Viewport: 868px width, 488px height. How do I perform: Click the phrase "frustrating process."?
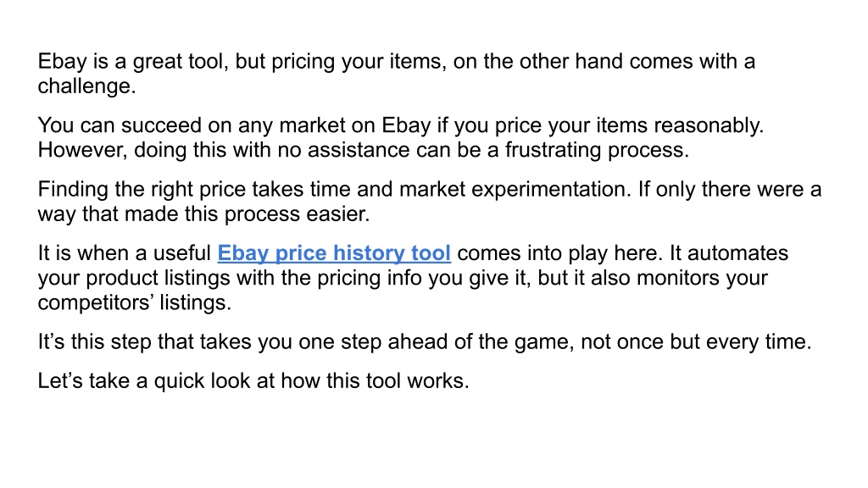pyautogui.click(x=597, y=151)
